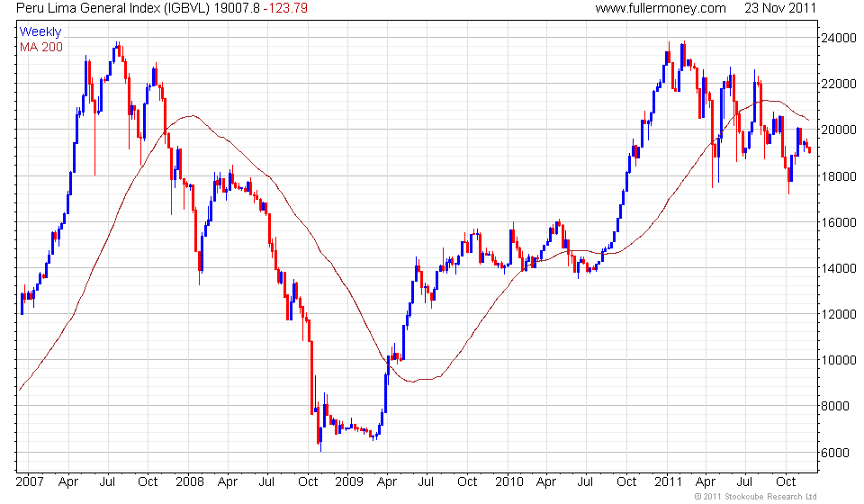Select the Oct label just before 2009
The height and width of the screenshot is (504, 864).
(x=308, y=482)
